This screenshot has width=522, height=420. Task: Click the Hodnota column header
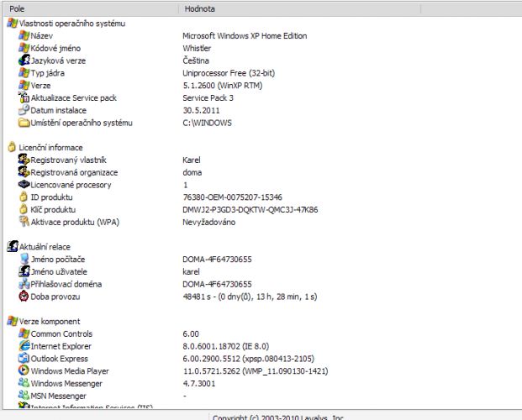(x=299, y=8)
